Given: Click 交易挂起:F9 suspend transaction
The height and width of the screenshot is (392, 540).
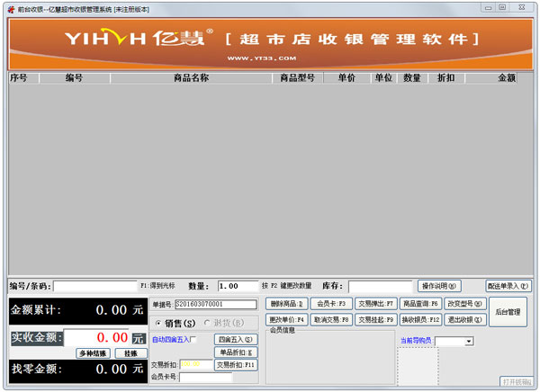Looking at the screenshot, I should 375,320.
